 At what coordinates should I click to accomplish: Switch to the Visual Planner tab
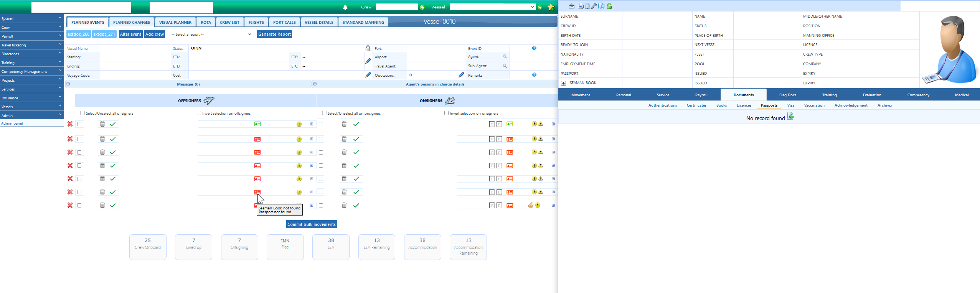click(175, 22)
